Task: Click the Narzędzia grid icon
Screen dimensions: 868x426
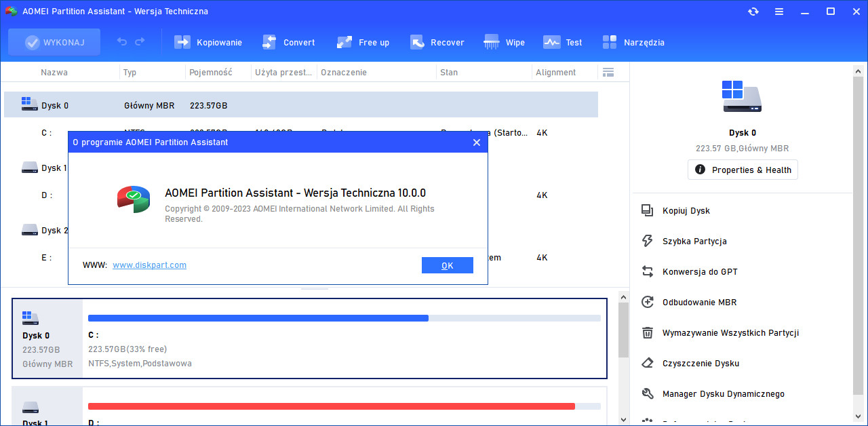Action: point(610,42)
